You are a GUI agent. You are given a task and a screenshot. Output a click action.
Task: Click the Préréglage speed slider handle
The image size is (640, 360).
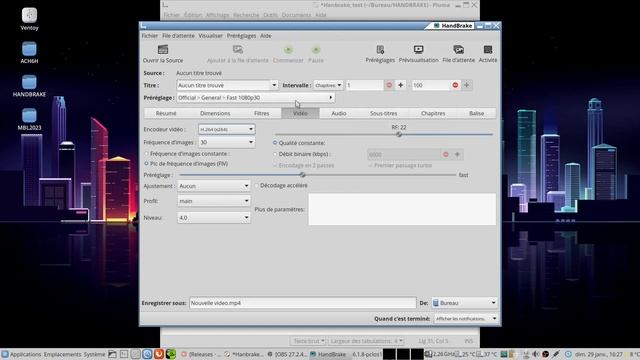pos(302,175)
